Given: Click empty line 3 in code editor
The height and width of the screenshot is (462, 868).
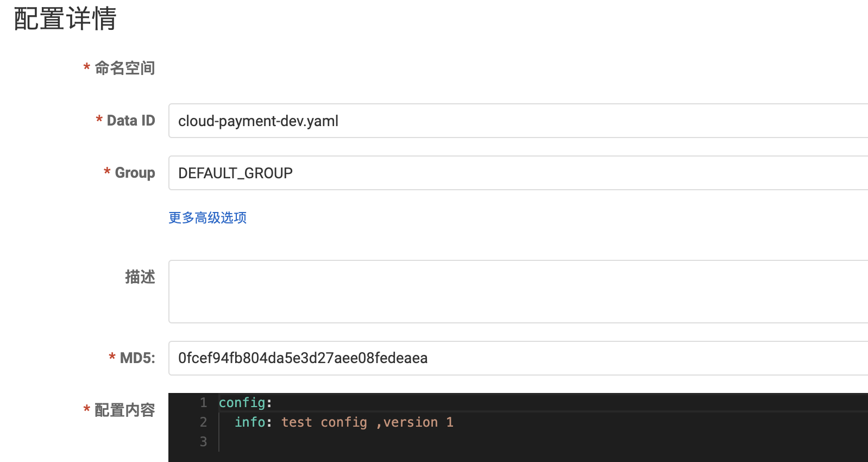Looking at the screenshot, I should pyautogui.click(x=543, y=442).
